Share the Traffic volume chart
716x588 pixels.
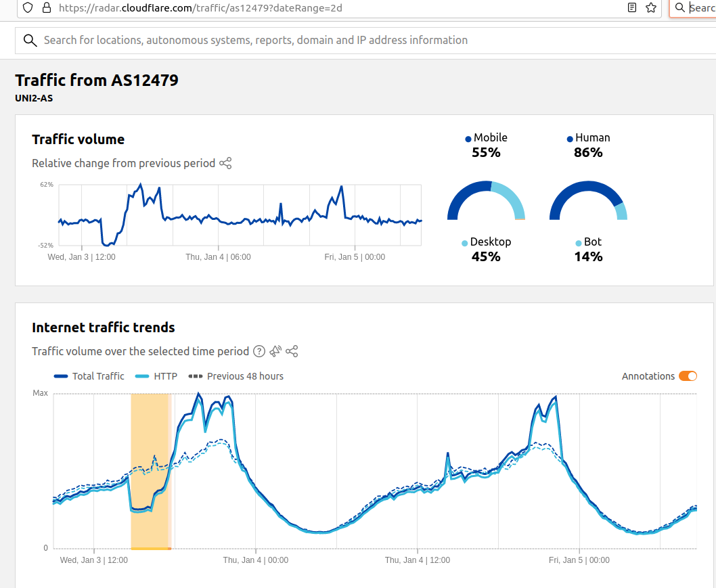(x=225, y=163)
